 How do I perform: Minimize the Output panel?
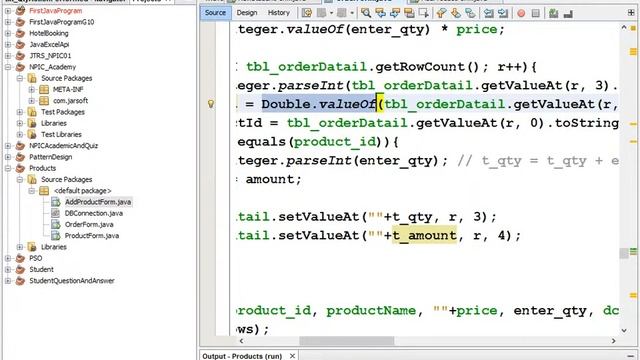tap(631, 356)
